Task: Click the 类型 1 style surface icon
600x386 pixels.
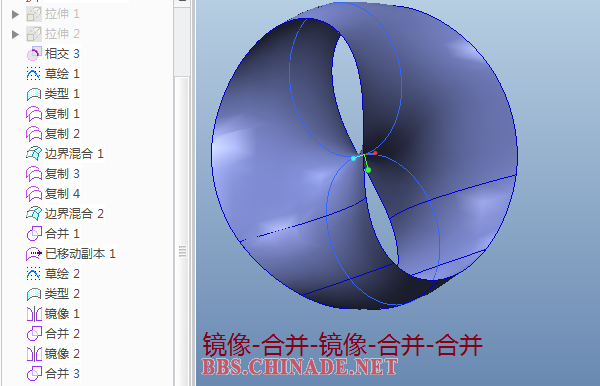Action: pos(34,94)
